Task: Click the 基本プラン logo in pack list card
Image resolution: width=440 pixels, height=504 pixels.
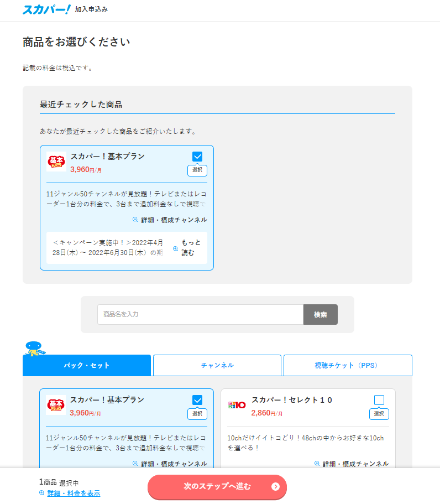Action: (56, 405)
